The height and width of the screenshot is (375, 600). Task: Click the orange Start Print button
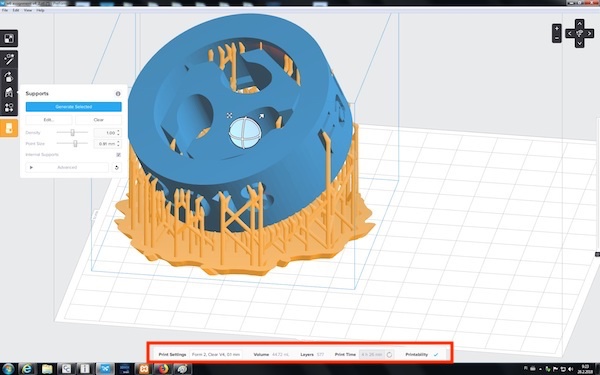coord(9,128)
